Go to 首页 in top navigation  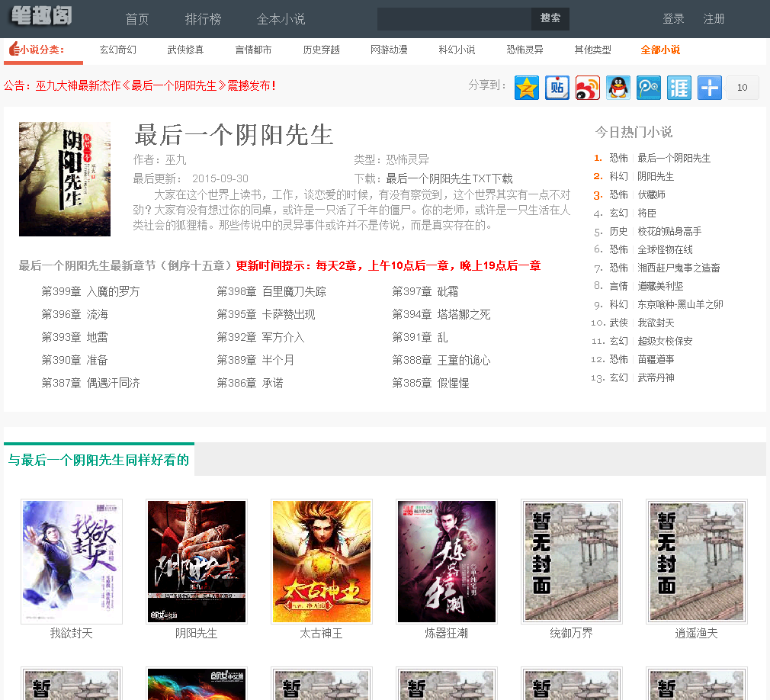[x=137, y=19]
